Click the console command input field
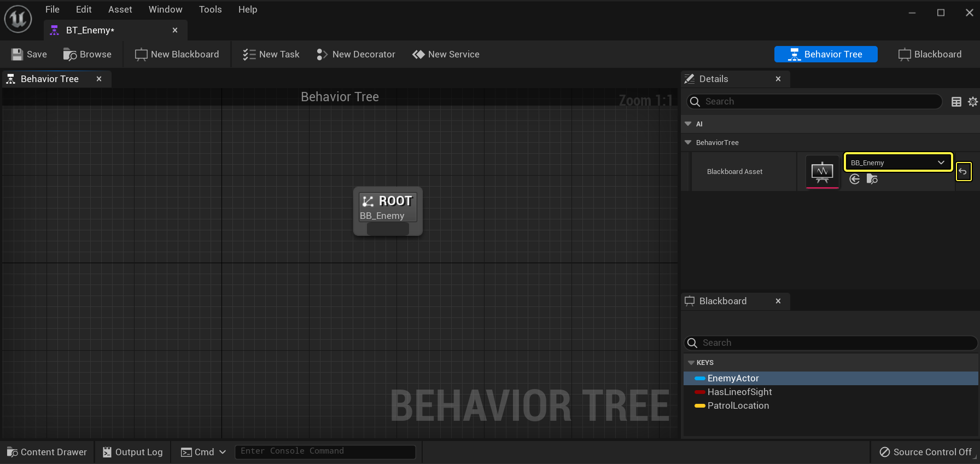The width and height of the screenshot is (980, 464). tap(325, 451)
